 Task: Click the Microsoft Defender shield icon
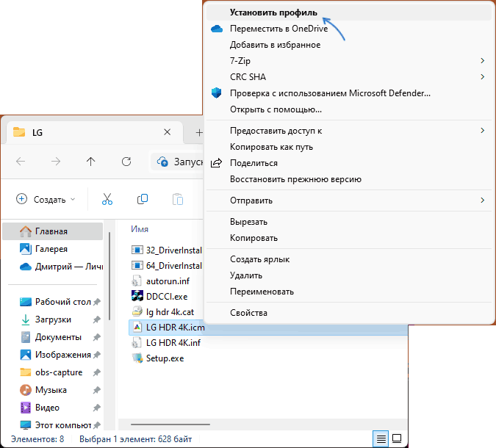tap(216, 93)
